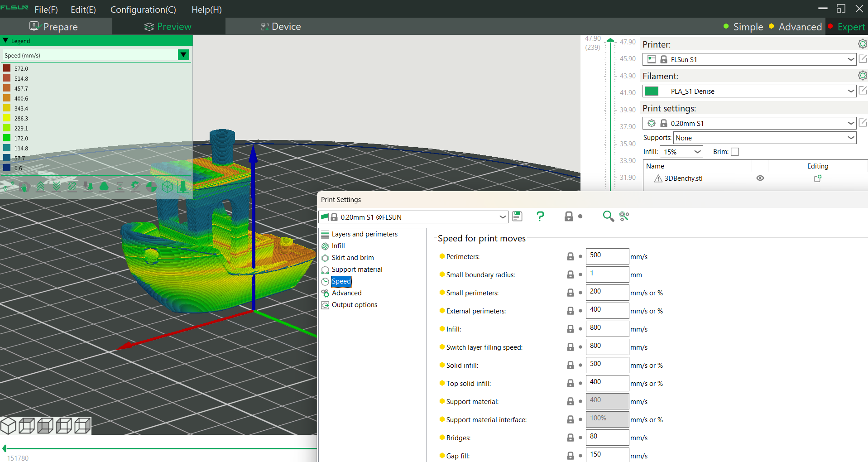The image size is (868, 462).
Task: Open the Printer preset dropdown
Action: (x=749, y=59)
